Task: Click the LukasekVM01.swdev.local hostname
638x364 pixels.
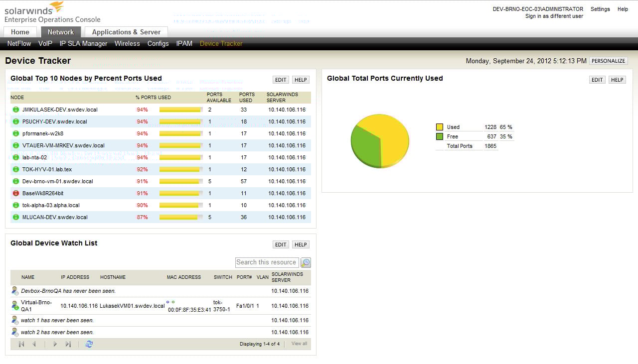Action: pyautogui.click(x=132, y=306)
